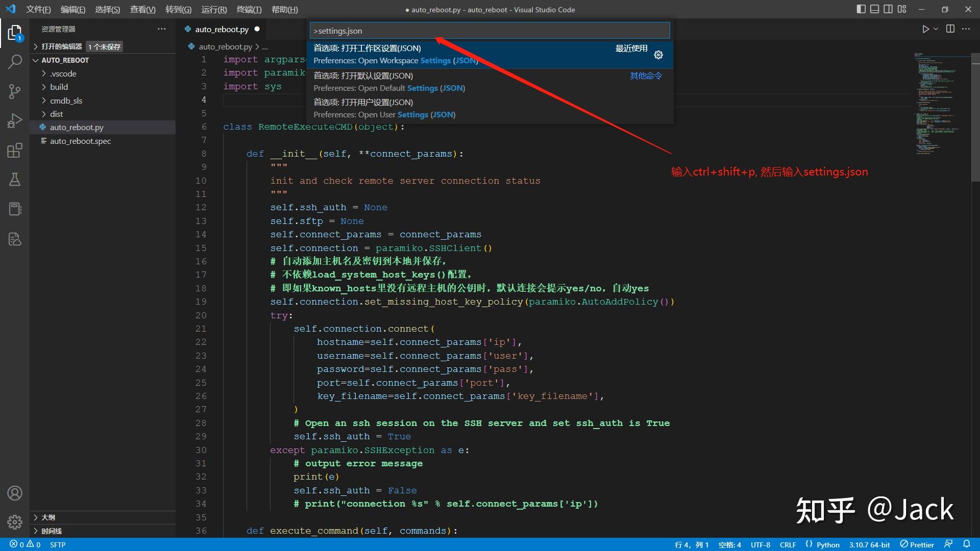Change encoding via UTF-8 status item
Viewport: 980px width, 551px height.
pyautogui.click(x=760, y=544)
